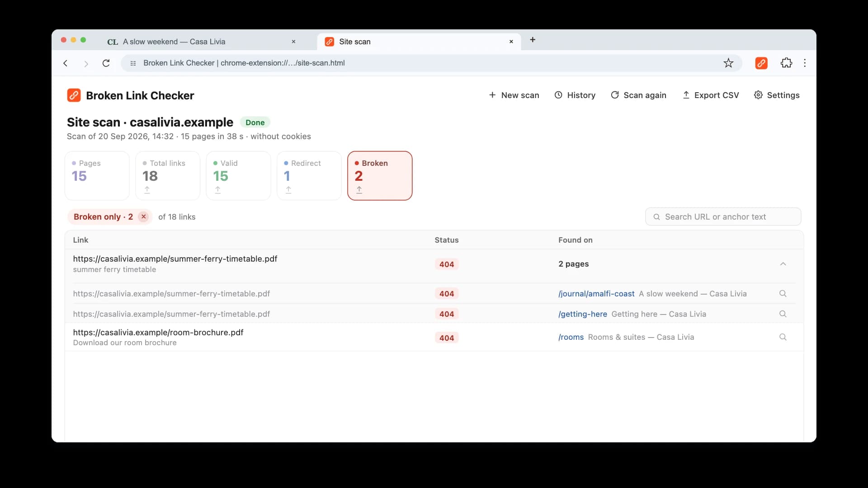Remove the Broken only filter chip
This screenshot has width=868, height=488.
point(143,217)
